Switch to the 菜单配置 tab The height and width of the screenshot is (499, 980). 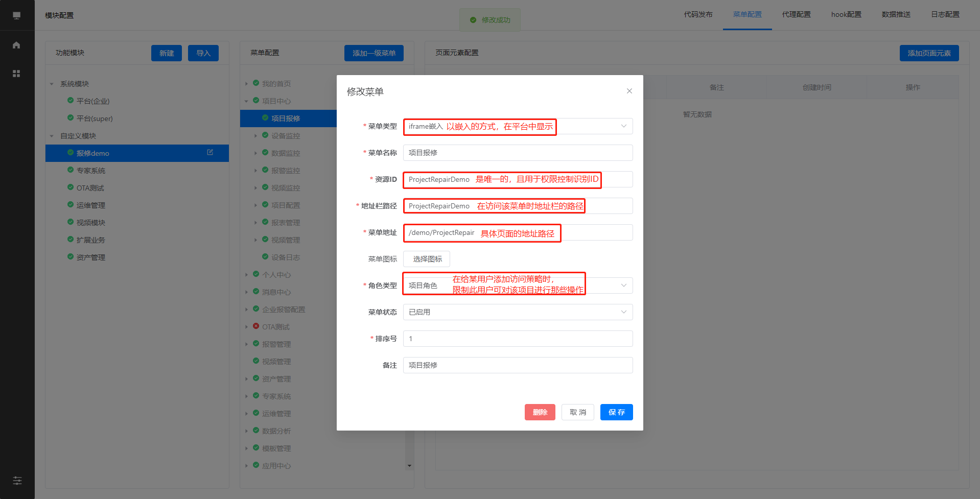coord(747,15)
